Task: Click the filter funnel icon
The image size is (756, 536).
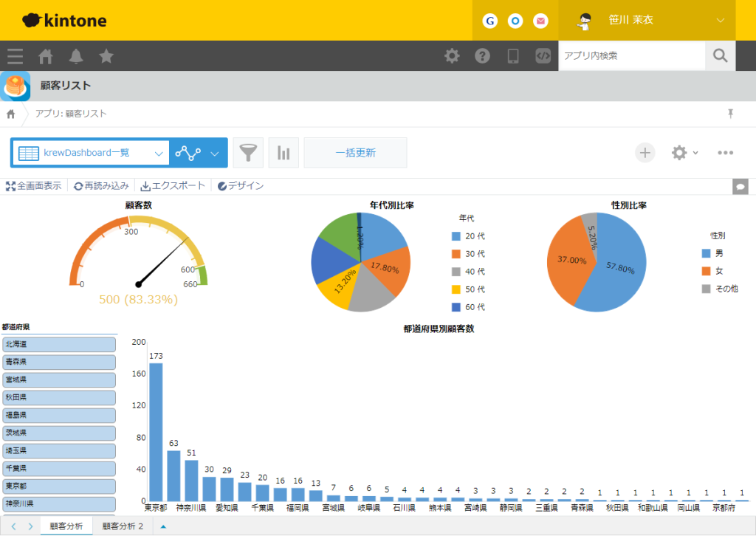Action: click(x=248, y=153)
